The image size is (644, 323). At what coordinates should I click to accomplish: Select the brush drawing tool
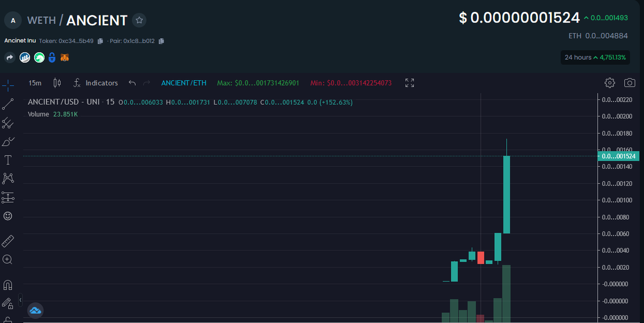[x=8, y=142]
